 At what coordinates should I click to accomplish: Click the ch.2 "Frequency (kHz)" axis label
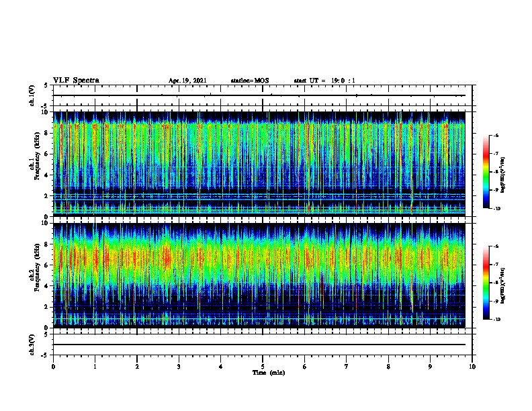click(x=37, y=267)
